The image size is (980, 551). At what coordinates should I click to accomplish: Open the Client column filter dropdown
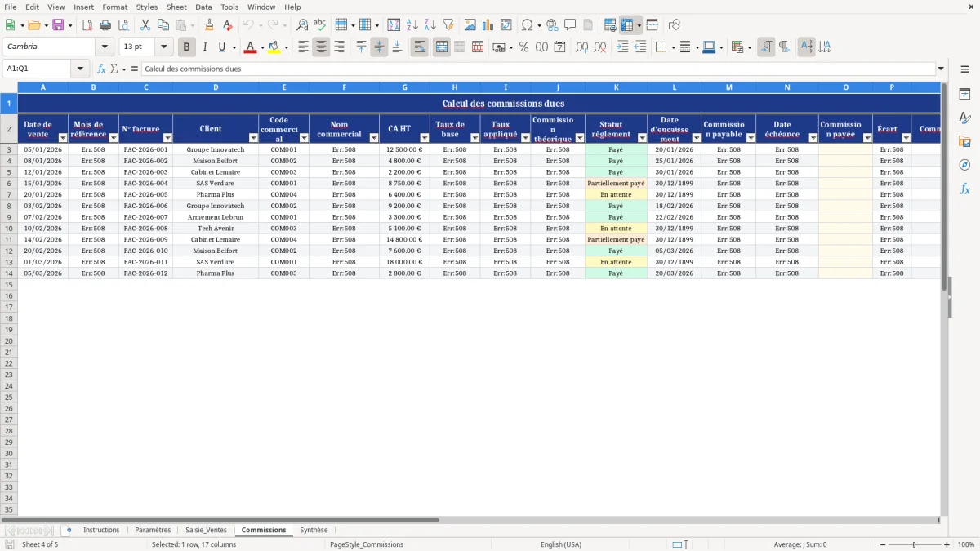(253, 138)
